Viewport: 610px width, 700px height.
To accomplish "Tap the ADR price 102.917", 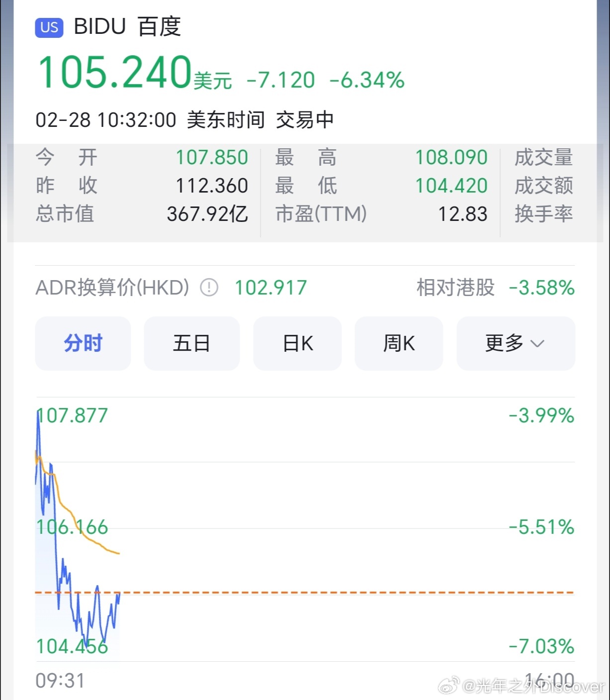I will [x=271, y=288].
